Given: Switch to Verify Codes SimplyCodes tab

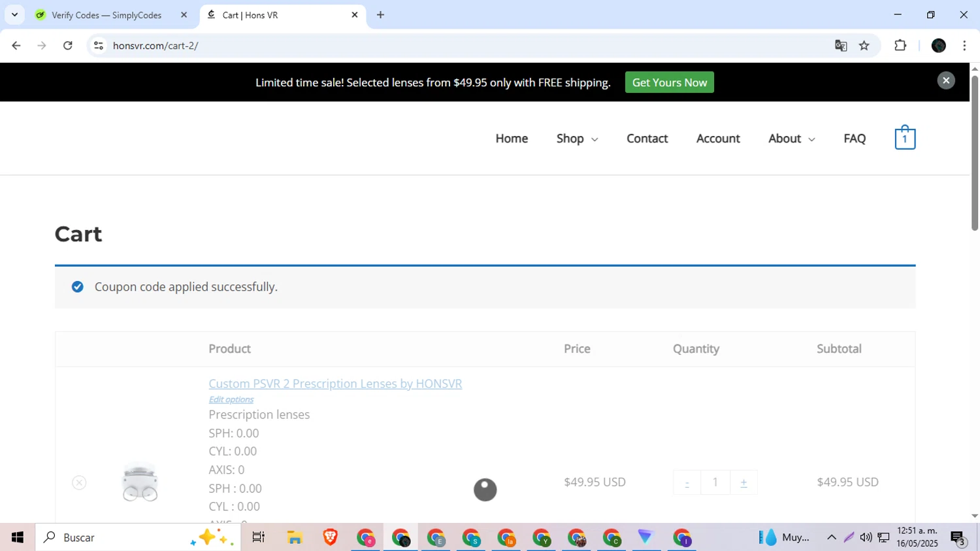Looking at the screenshot, I should coord(106,15).
